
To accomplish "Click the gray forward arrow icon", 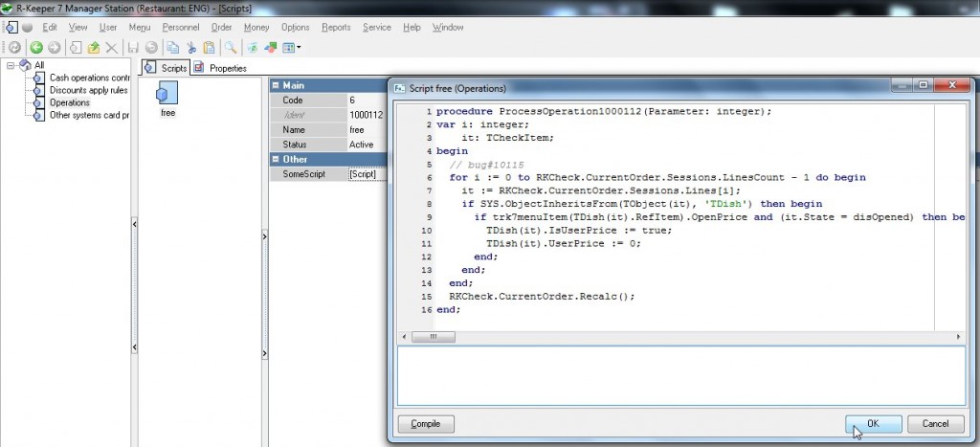I will click(55, 48).
